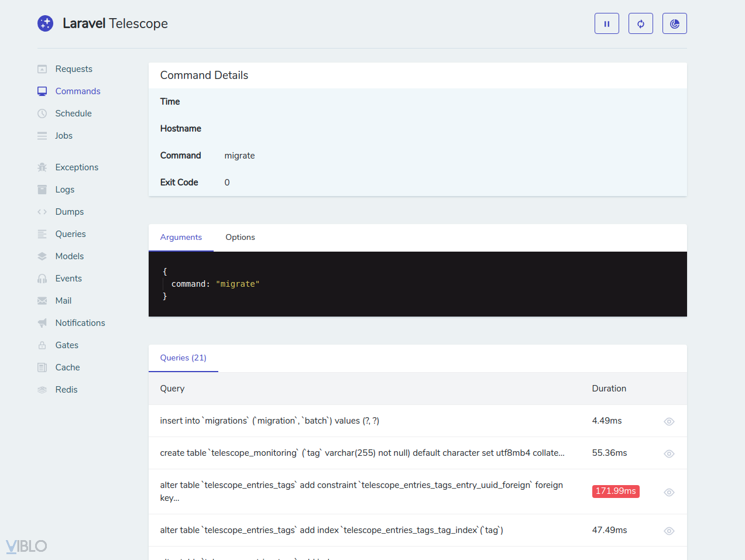Click the Models layers icon
Viewport: 745px width, 560px height.
42,256
